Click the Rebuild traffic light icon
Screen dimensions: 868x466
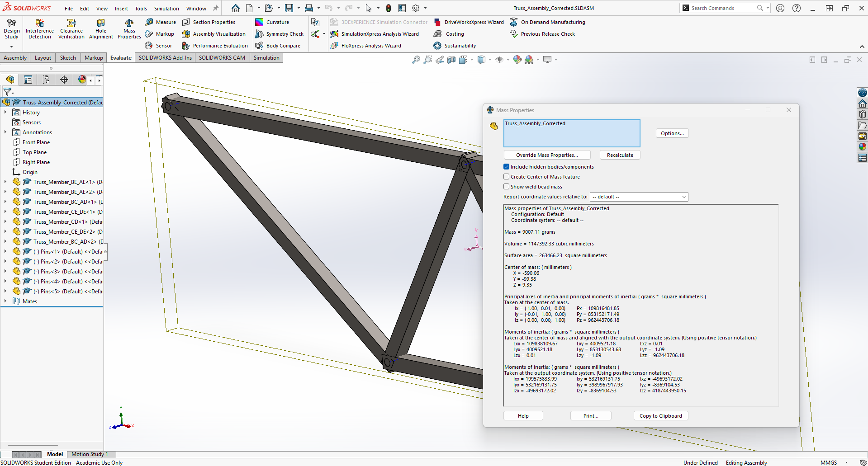pyautogui.click(x=389, y=8)
